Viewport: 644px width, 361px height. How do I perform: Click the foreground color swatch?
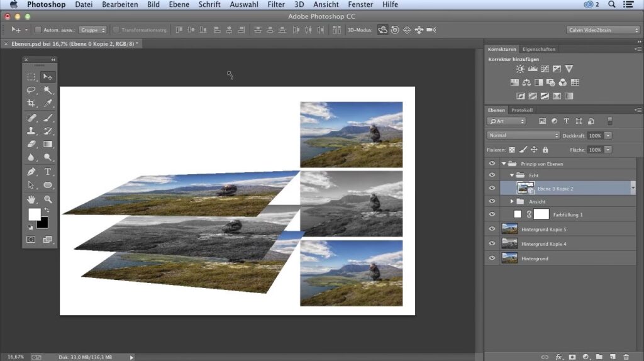tap(34, 214)
